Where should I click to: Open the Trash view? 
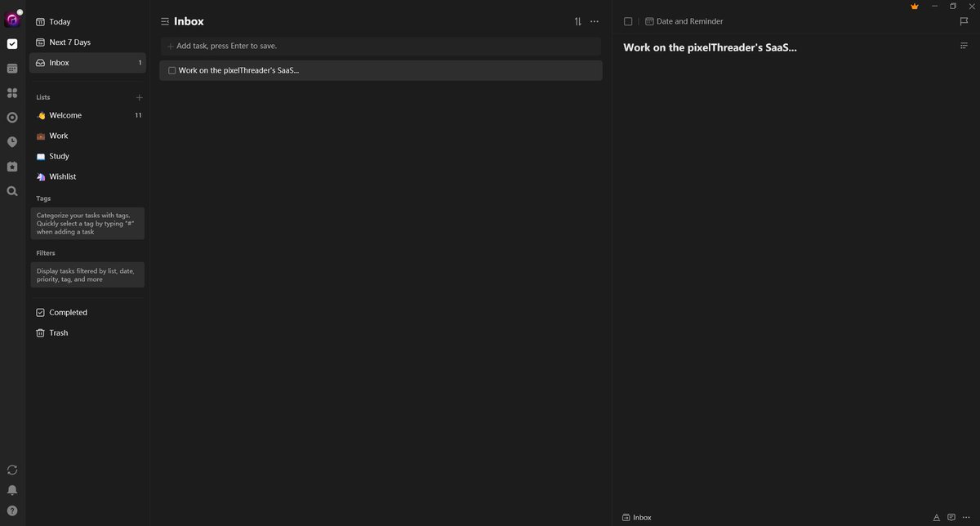click(x=87, y=333)
